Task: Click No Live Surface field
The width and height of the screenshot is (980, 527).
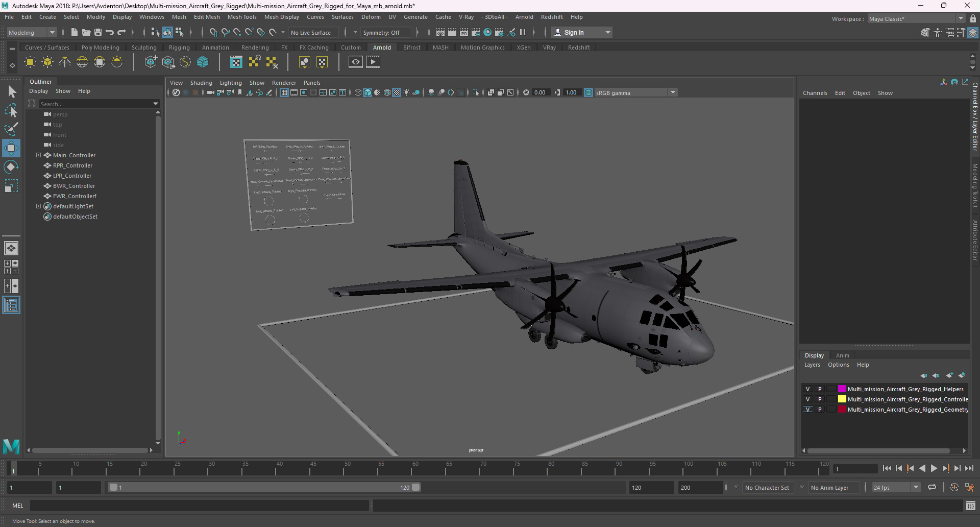Action: point(312,32)
